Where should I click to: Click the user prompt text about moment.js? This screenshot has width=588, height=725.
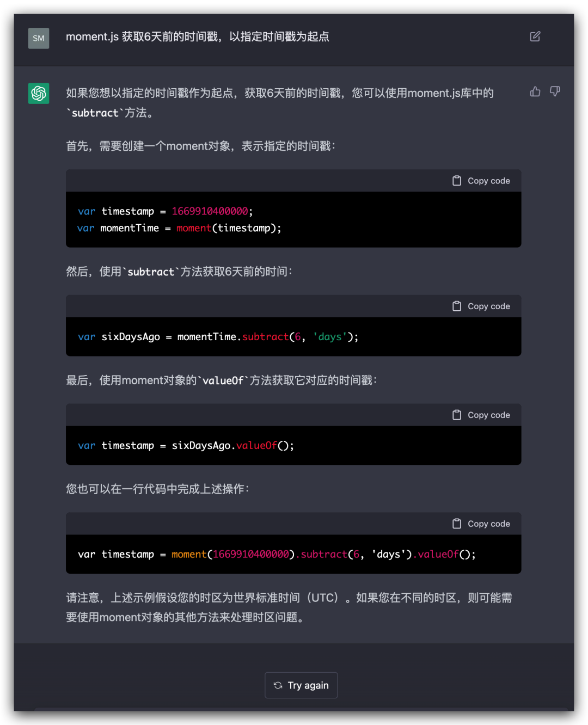(x=198, y=36)
